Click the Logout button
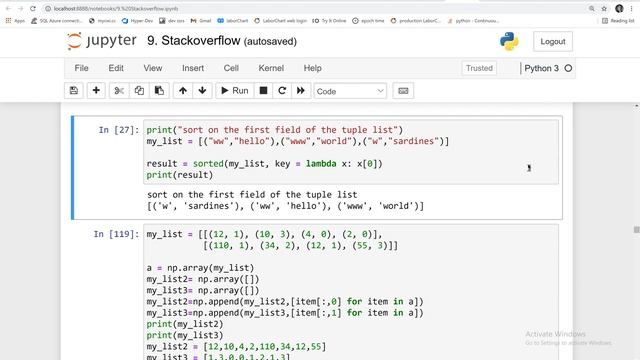640x360 pixels. click(x=553, y=41)
